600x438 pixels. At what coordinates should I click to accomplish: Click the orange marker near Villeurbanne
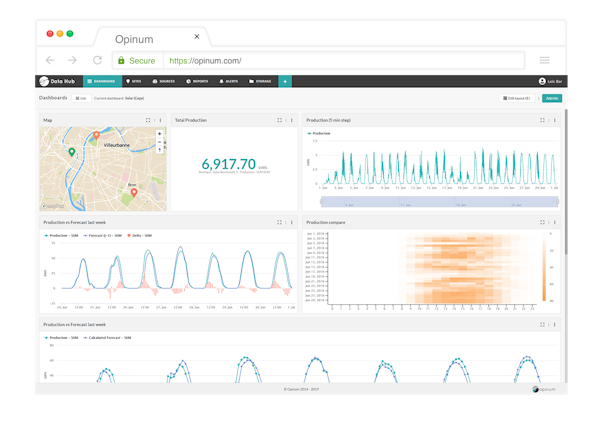[96, 135]
